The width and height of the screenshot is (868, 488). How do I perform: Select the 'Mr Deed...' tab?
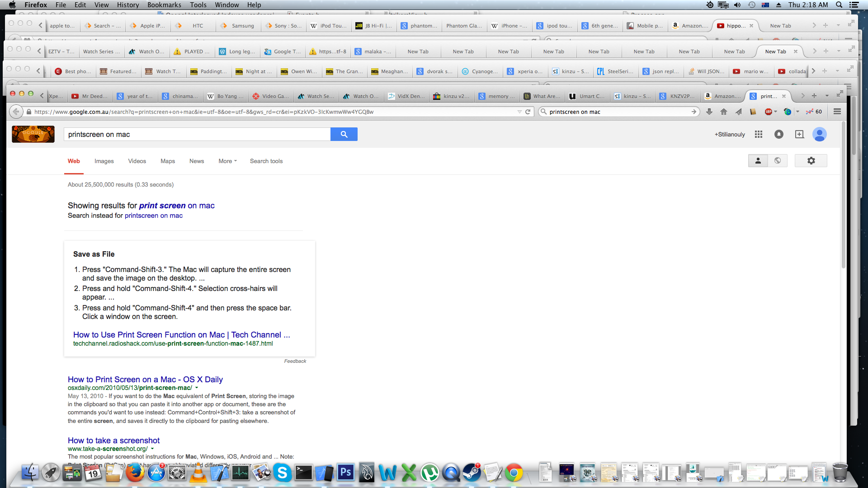pos(90,96)
